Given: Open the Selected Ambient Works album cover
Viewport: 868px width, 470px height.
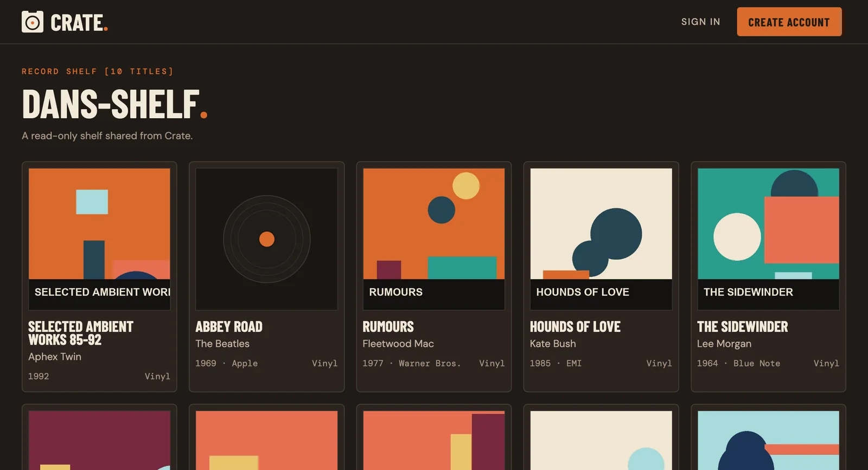Looking at the screenshot, I should pos(99,239).
